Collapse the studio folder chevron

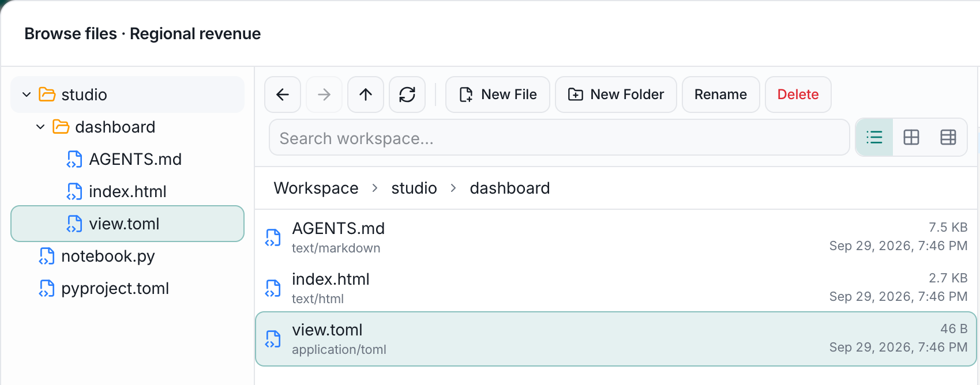click(27, 95)
